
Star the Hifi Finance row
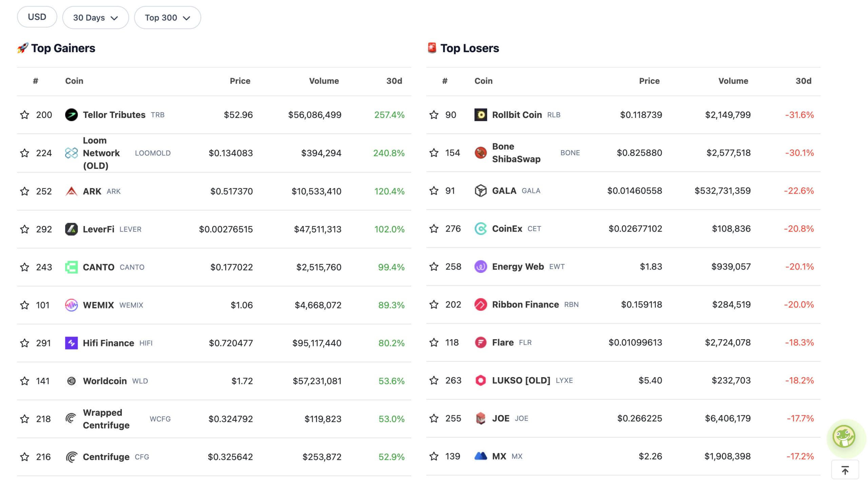24,343
